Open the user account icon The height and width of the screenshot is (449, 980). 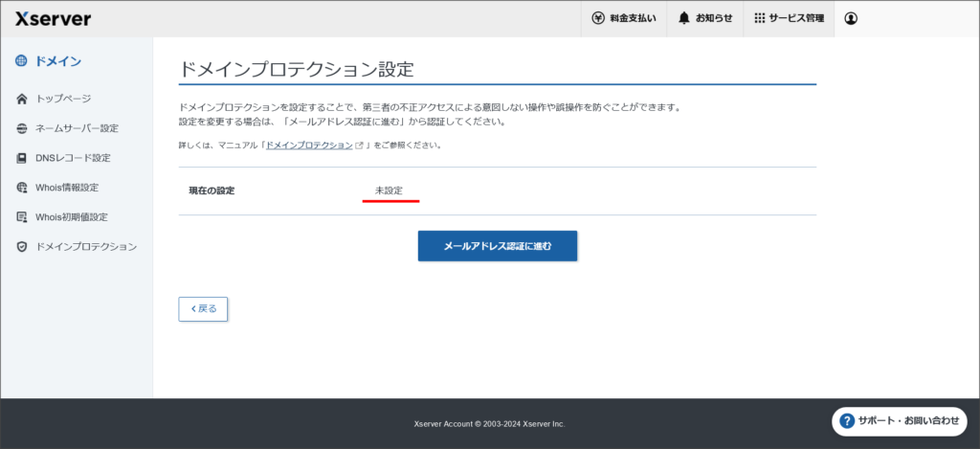pos(851,19)
